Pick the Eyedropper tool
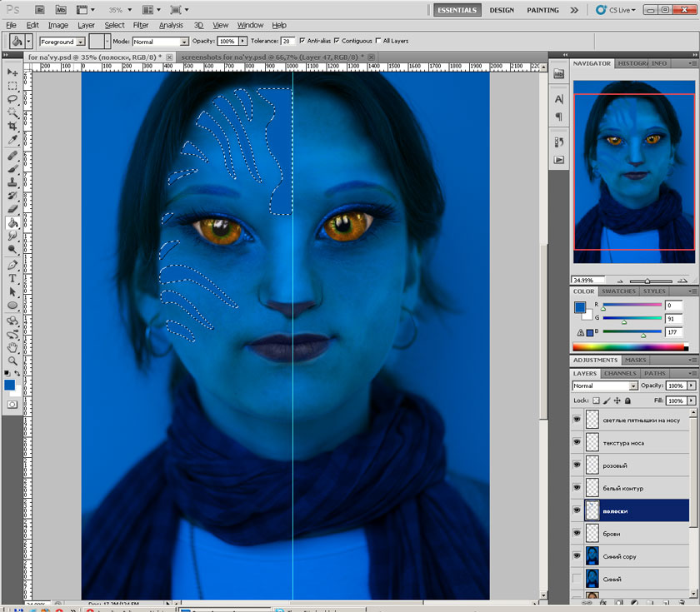Image resolution: width=700 pixels, height=612 pixels. point(12,140)
